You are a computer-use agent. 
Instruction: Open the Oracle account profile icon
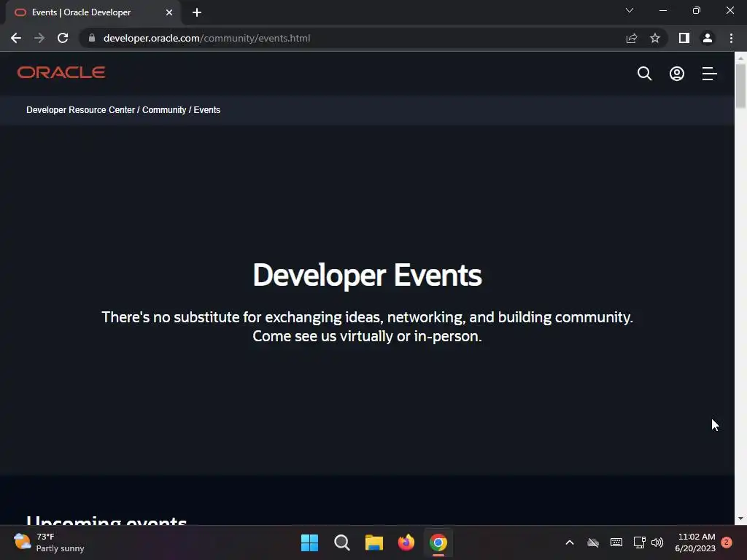(x=676, y=74)
